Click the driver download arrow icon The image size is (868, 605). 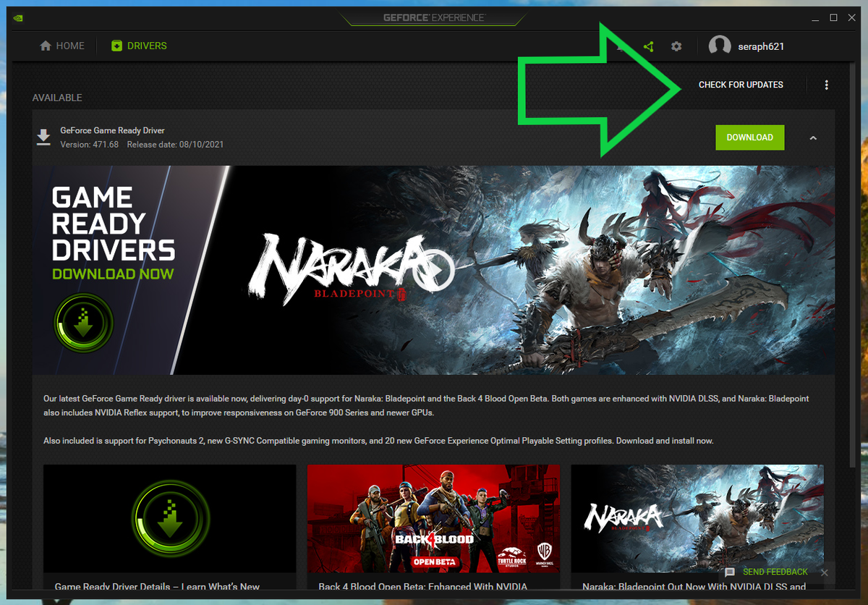tap(43, 136)
